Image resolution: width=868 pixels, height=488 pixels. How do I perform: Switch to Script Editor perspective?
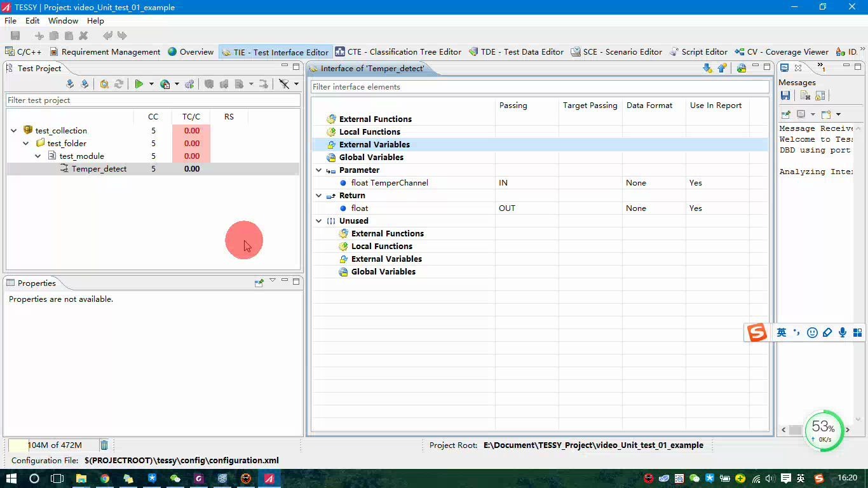coord(698,52)
